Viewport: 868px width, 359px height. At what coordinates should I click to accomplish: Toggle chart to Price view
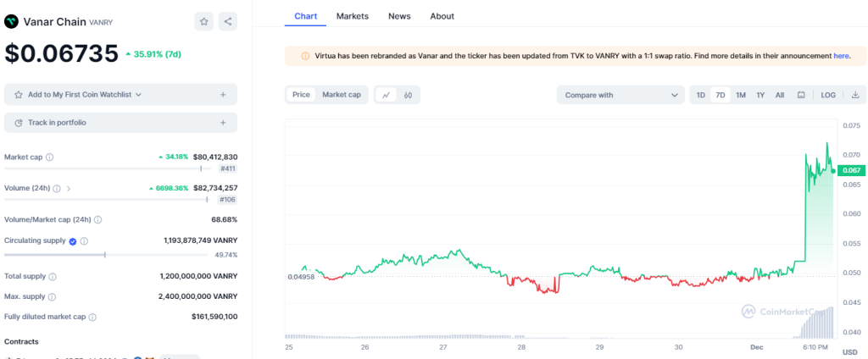pos(301,95)
